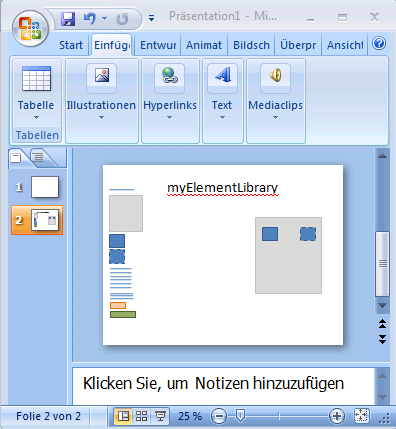
Task: Open Microsoft Office Help question mark
Action: pos(379,43)
